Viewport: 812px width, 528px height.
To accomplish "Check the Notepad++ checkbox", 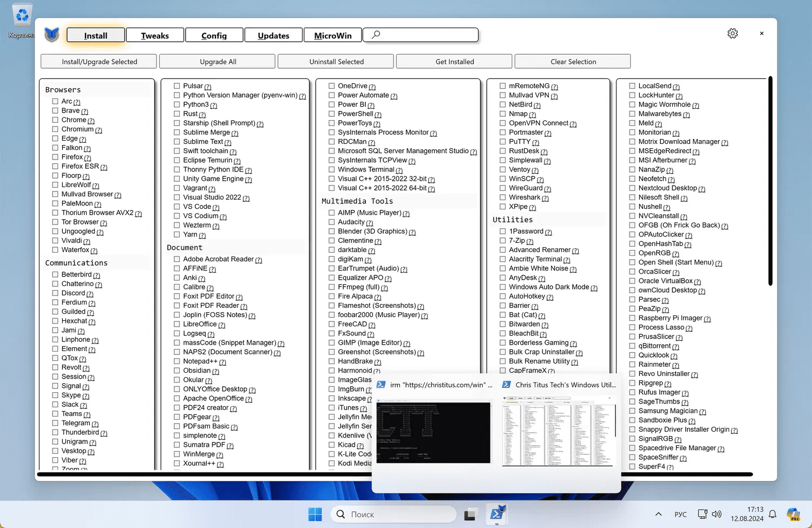I will coord(177,361).
